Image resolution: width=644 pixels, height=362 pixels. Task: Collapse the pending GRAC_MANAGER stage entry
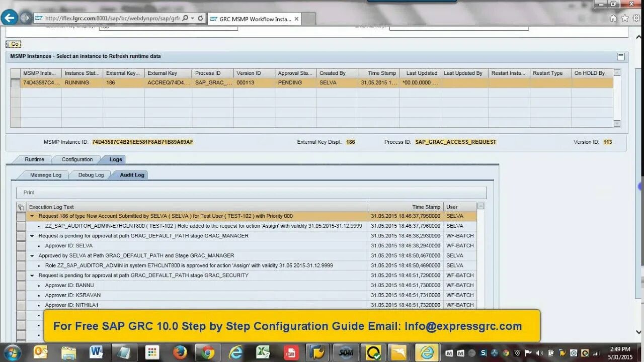click(x=32, y=236)
